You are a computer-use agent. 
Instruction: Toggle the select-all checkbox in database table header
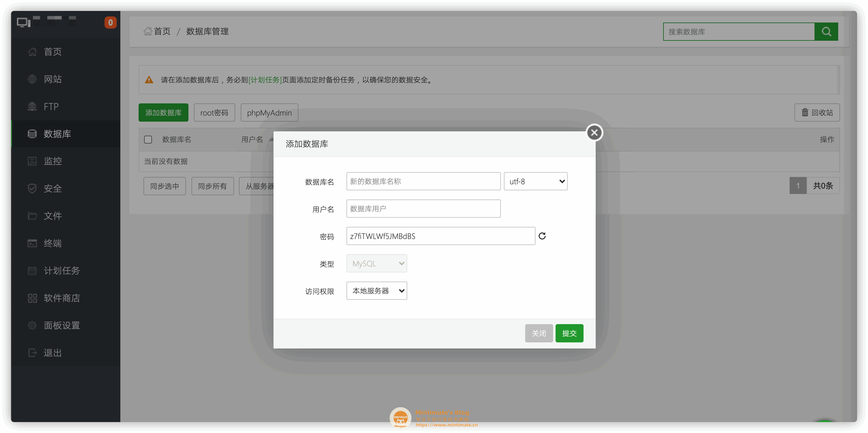pos(148,140)
